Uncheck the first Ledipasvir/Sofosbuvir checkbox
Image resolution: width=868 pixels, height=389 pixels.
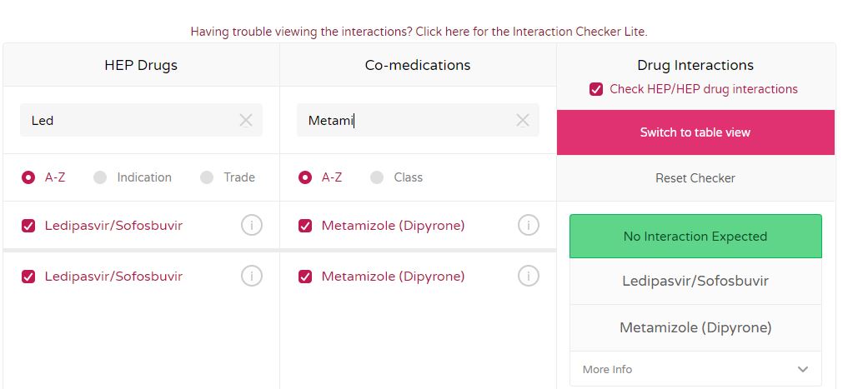(x=28, y=226)
